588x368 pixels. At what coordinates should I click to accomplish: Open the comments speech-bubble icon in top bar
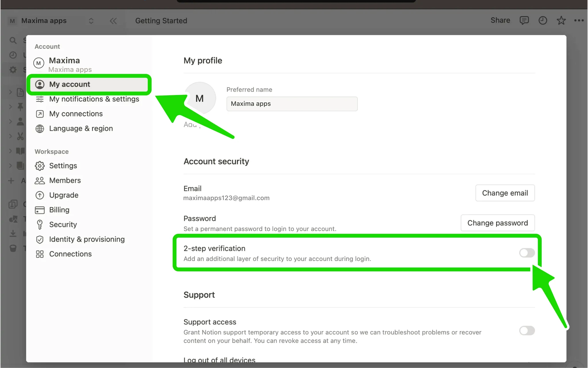(524, 20)
